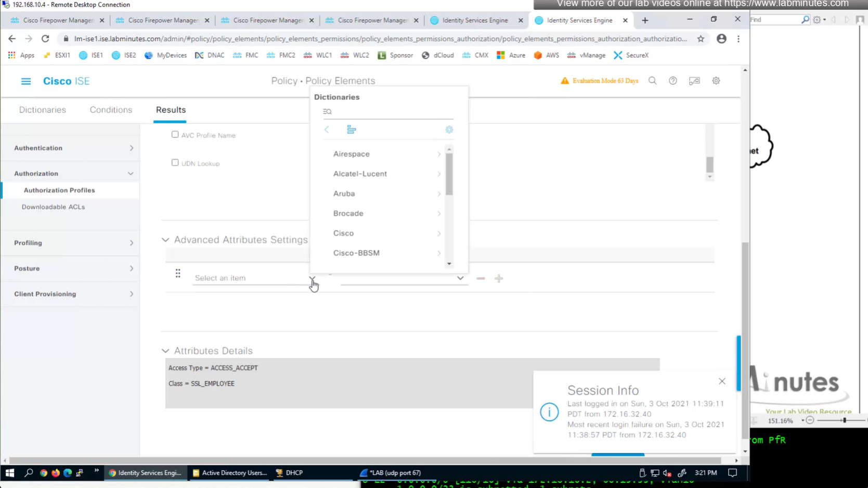This screenshot has width=868, height=488.
Task: Close the Session Info notification
Action: point(721,381)
